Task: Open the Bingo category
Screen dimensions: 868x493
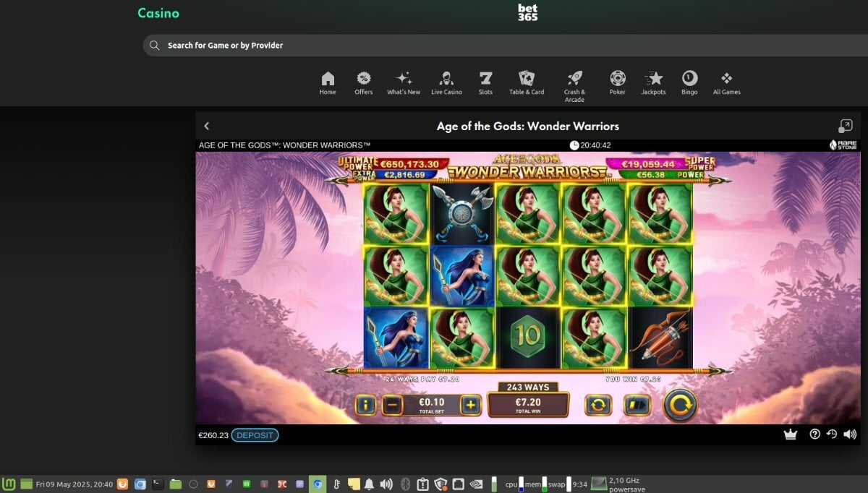Action: (689, 83)
